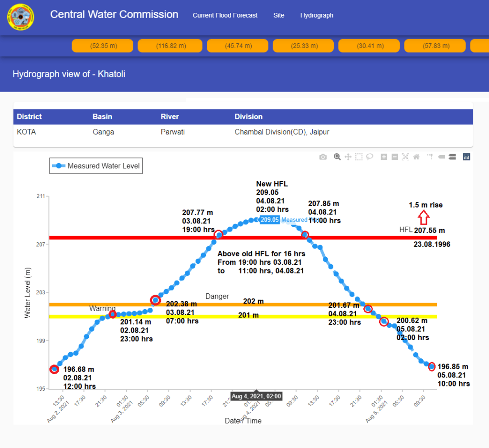Click the (25.33 m) orange button

tap(303, 46)
